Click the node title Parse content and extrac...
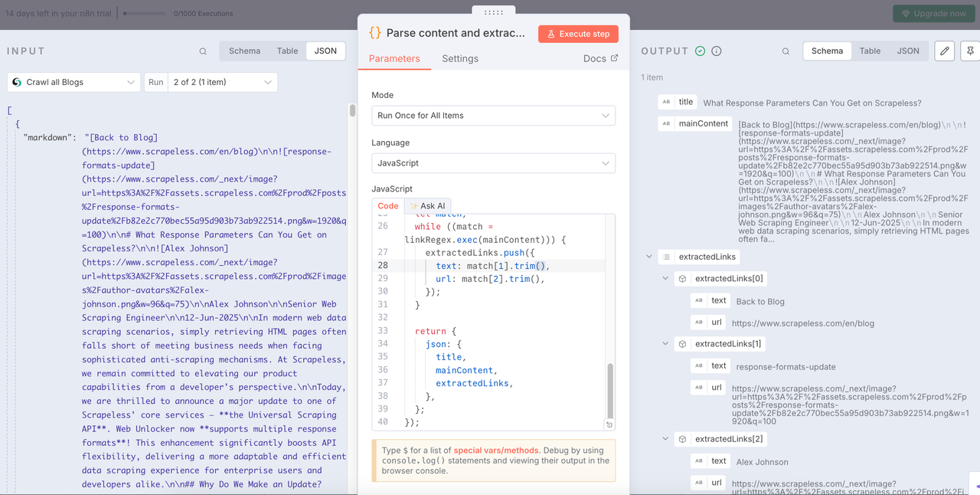Image resolution: width=980 pixels, height=495 pixels. click(x=456, y=34)
